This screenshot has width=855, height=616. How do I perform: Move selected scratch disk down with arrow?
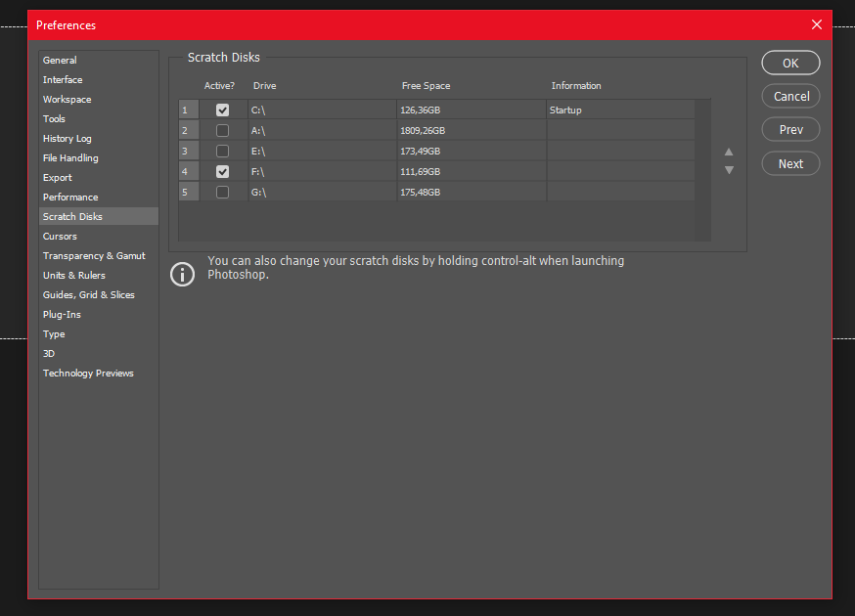(729, 170)
